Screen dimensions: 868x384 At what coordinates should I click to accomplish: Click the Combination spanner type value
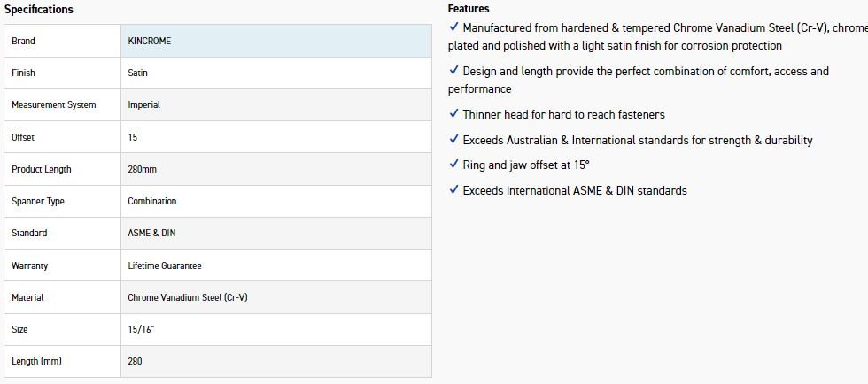pyautogui.click(x=152, y=201)
